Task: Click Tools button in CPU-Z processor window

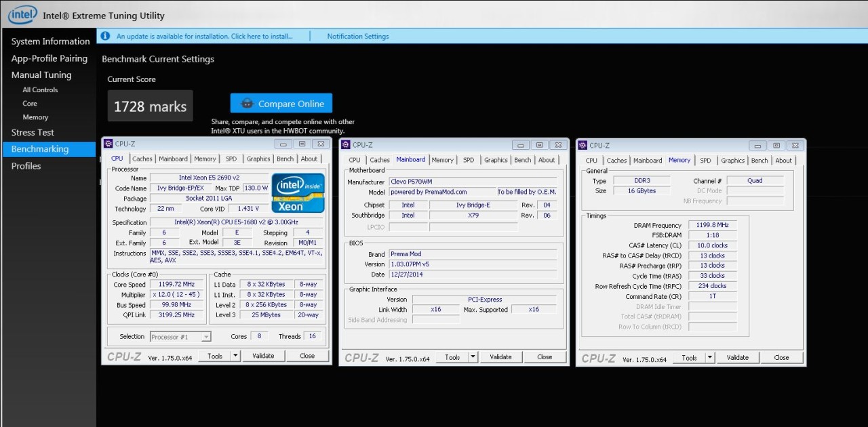Action: pyautogui.click(x=215, y=356)
